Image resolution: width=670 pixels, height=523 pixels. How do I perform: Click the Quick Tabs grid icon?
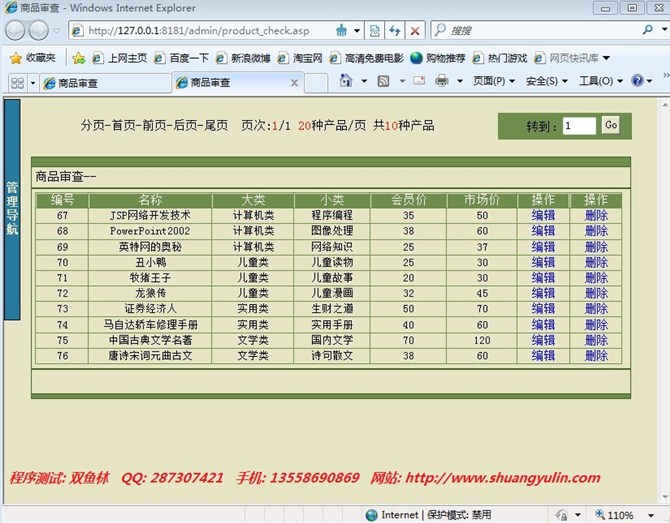point(17,82)
